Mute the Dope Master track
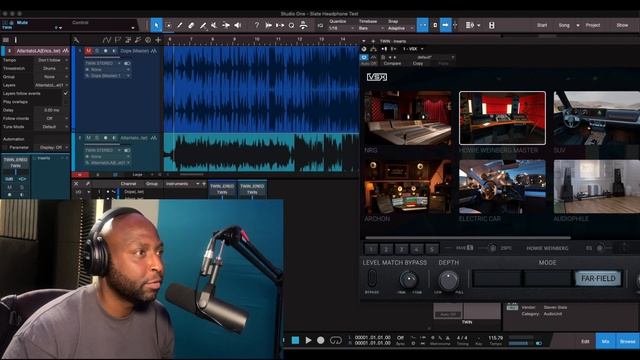640x360 pixels. point(88,51)
